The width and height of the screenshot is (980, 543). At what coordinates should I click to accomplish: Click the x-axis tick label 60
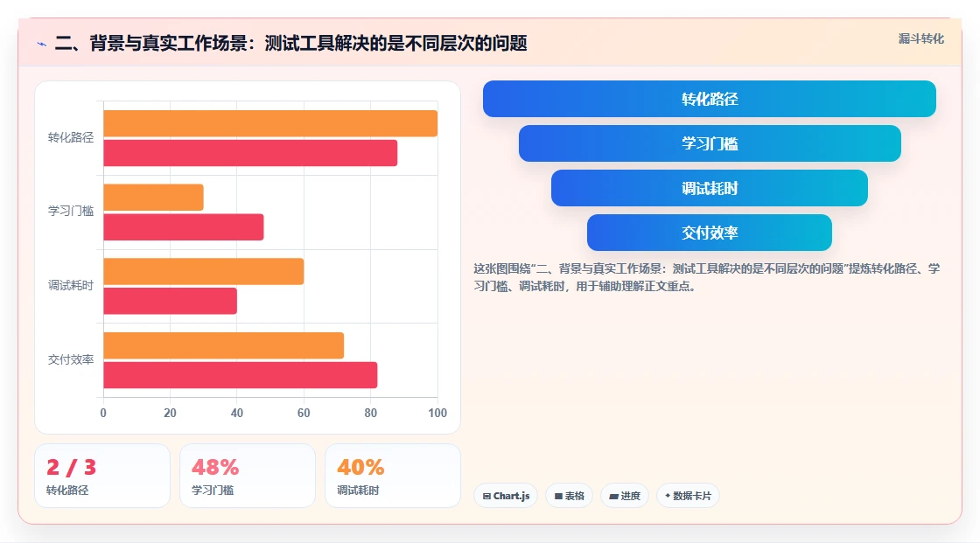304,413
